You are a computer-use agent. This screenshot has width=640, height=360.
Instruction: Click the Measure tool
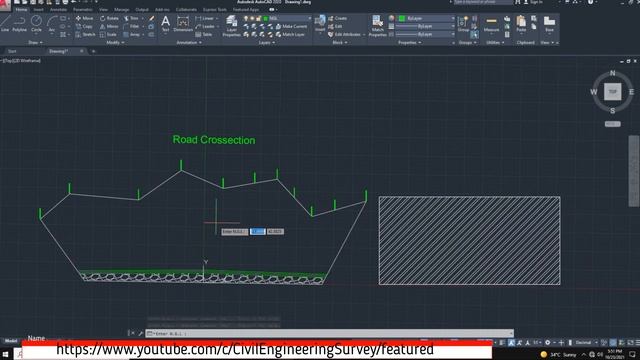click(491, 24)
